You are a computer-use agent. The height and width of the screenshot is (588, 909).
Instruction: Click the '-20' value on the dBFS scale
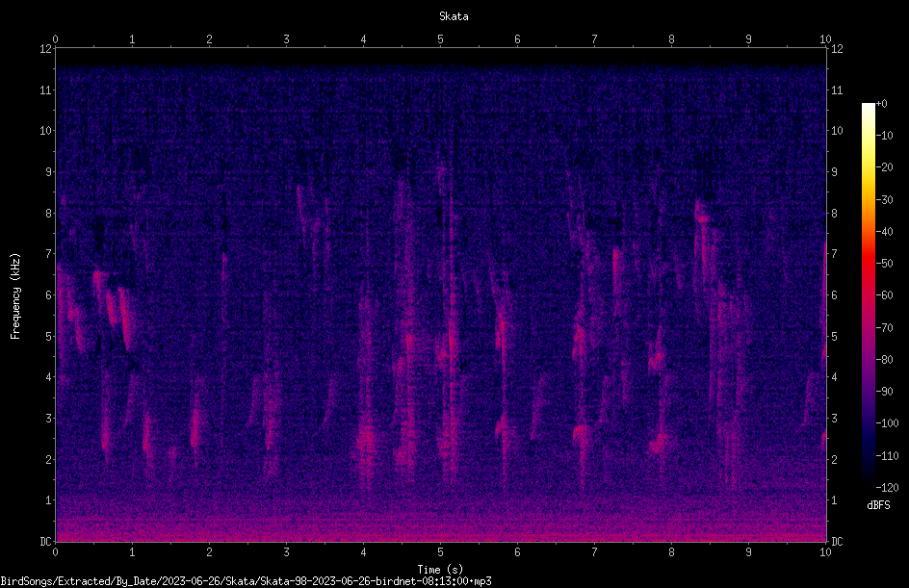[884, 166]
